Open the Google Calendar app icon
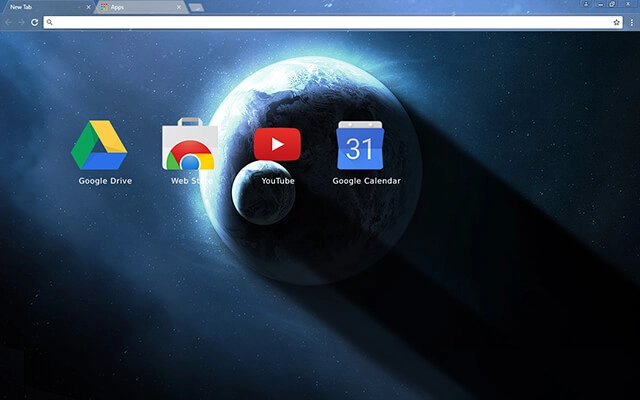The image size is (640, 400). tap(360, 145)
